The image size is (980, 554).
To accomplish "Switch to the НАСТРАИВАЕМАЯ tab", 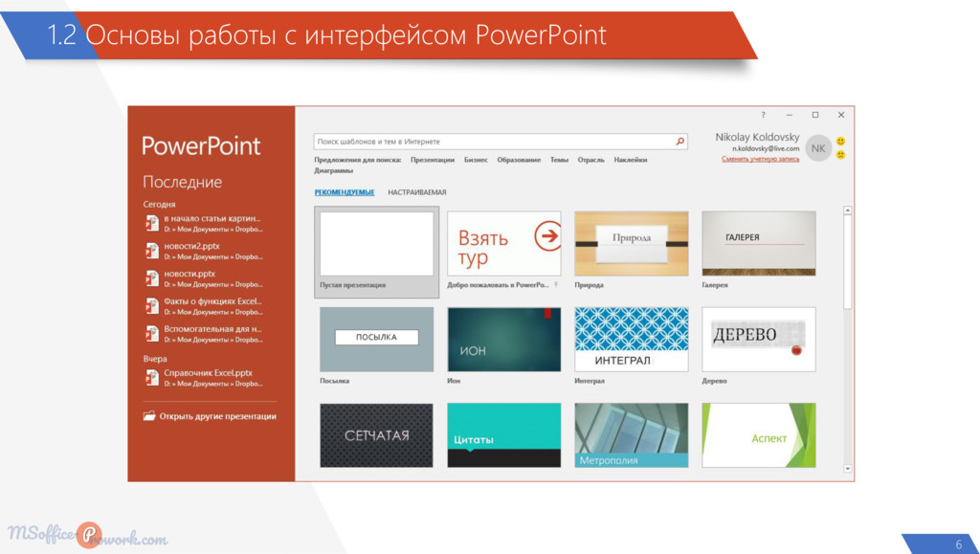I will 417,192.
